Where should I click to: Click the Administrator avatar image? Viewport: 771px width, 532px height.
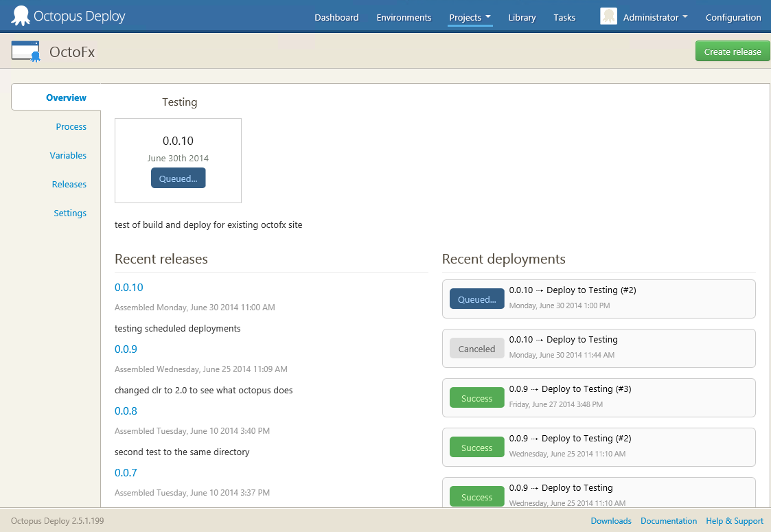(608, 16)
